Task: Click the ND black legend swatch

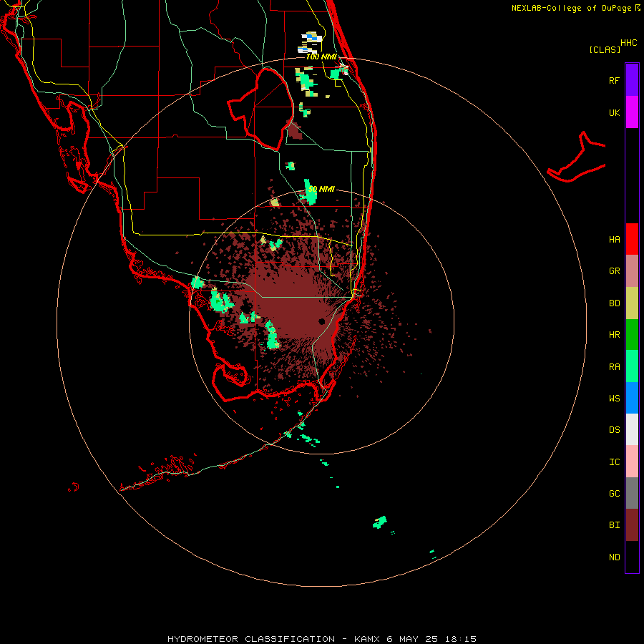Action: [632, 557]
